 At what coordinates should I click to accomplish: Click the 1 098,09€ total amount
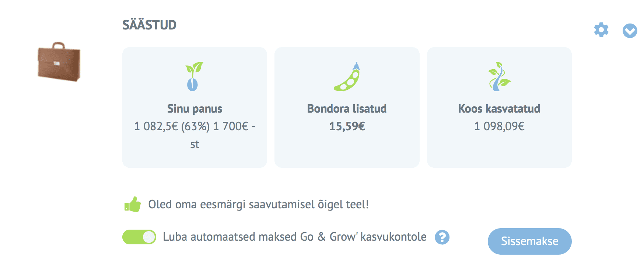[499, 127]
